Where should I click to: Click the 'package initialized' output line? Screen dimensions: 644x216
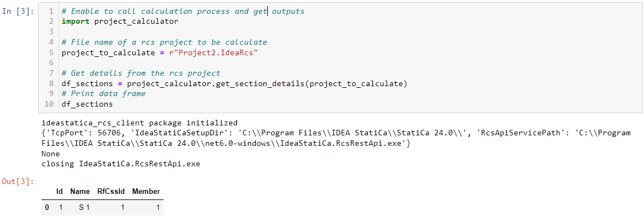pos(139,123)
